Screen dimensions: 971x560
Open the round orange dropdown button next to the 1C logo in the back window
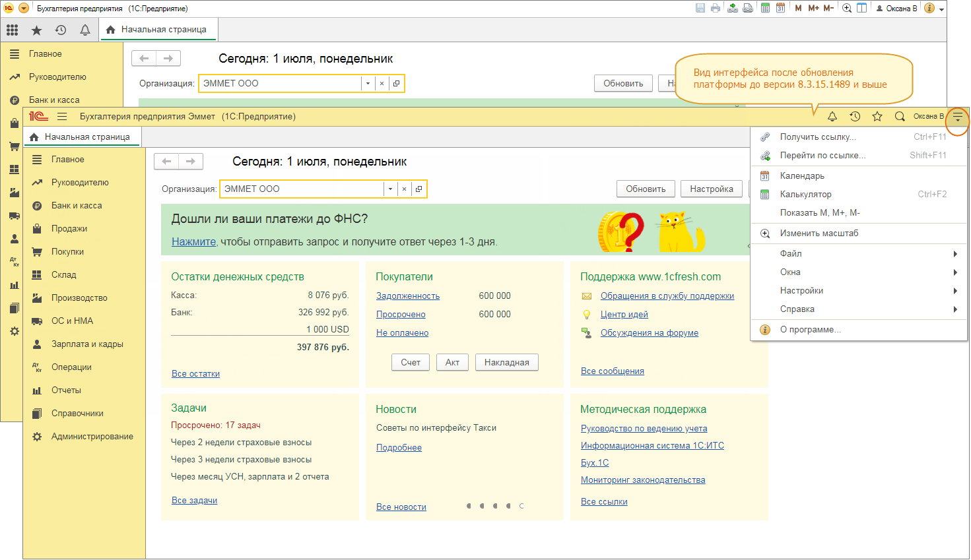click(x=24, y=9)
